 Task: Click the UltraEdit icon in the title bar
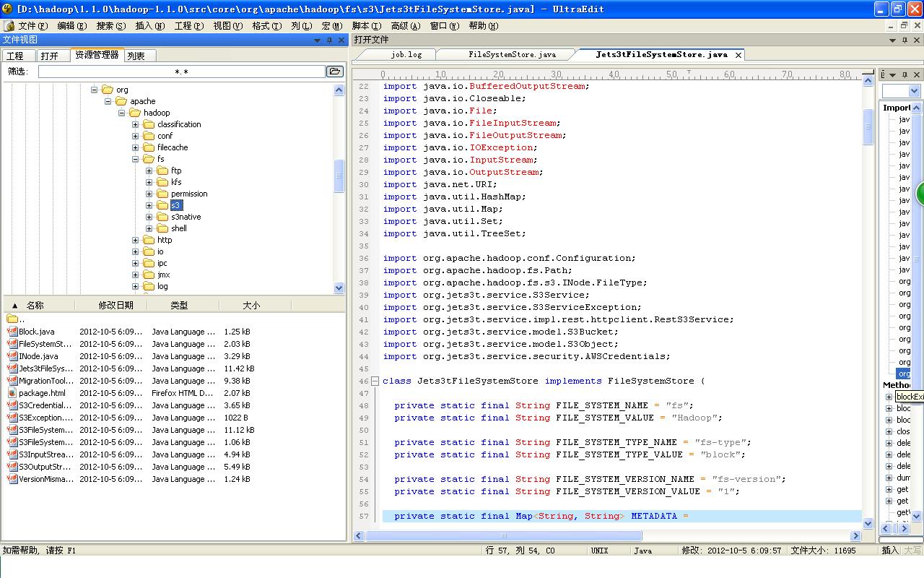[x=7, y=9]
